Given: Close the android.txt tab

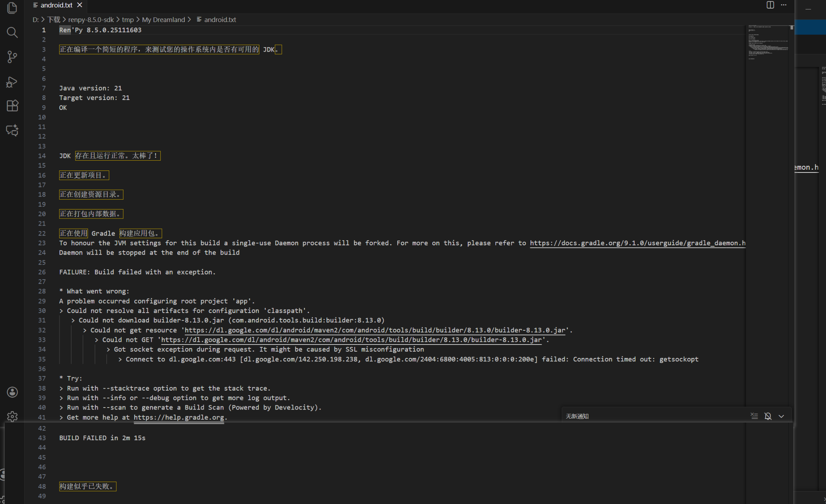Looking at the screenshot, I should [x=80, y=5].
